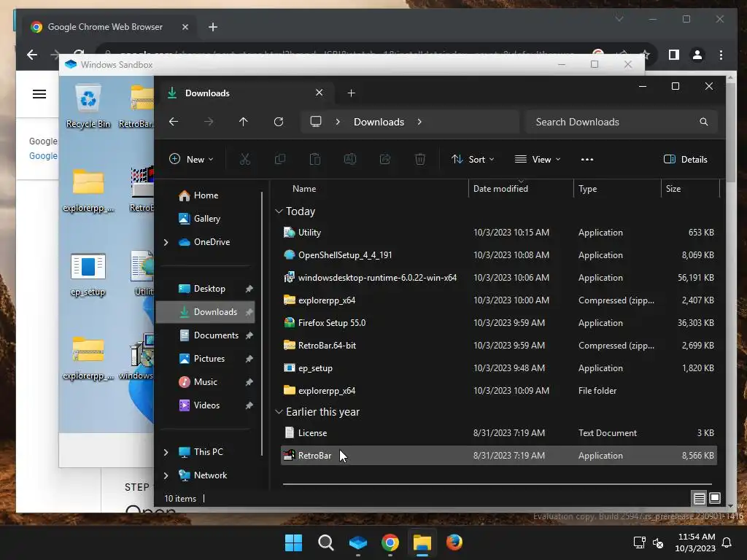Open Windows Sandbox from the taskbar
The height and width of the screenshot is (560, 747).
click(x=357, y=542)
